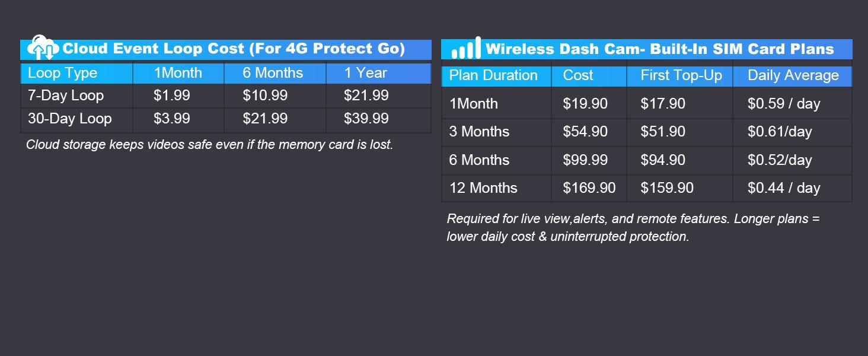Click the $39.99 30-day yearly price
The width and height of the screenshot is (868, 356).
point(366,119)
